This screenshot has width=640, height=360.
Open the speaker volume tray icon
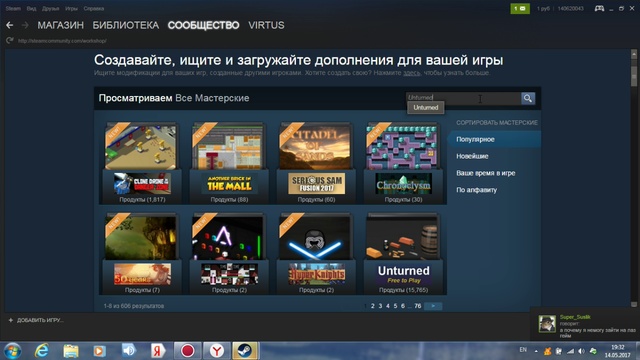coord(581,351)
